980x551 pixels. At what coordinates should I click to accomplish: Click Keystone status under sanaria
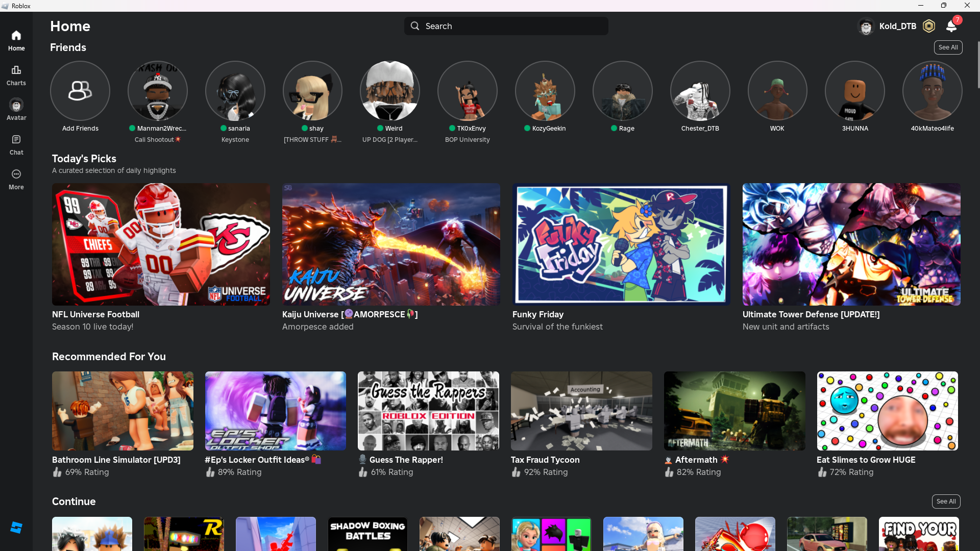(235, 140)
